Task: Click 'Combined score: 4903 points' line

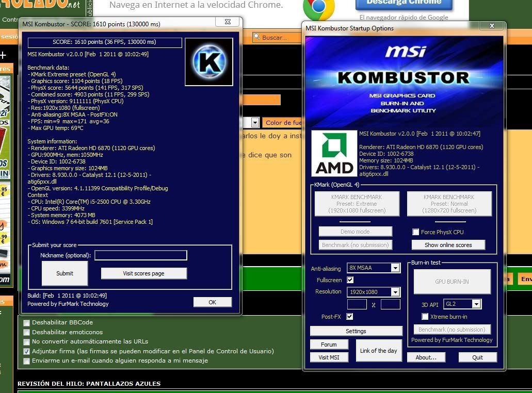Action: tap(88, 94)
